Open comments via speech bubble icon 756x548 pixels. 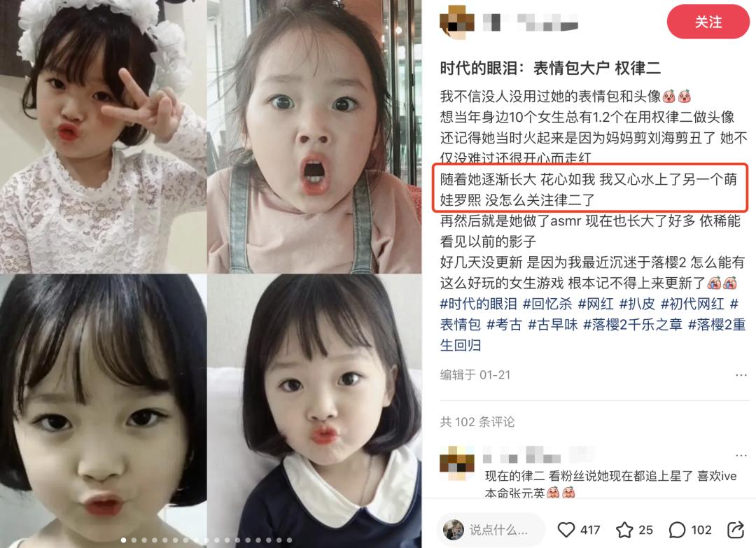[677, 530]
